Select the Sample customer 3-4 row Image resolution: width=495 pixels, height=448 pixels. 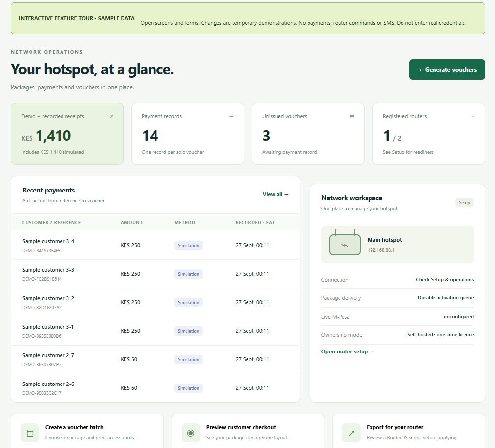(155, 246)
